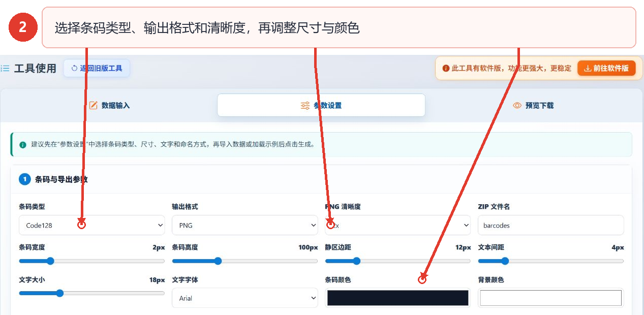644x315 pixels.
Task: Open the 输出格式 PNG dropdown
Action: 245,225
